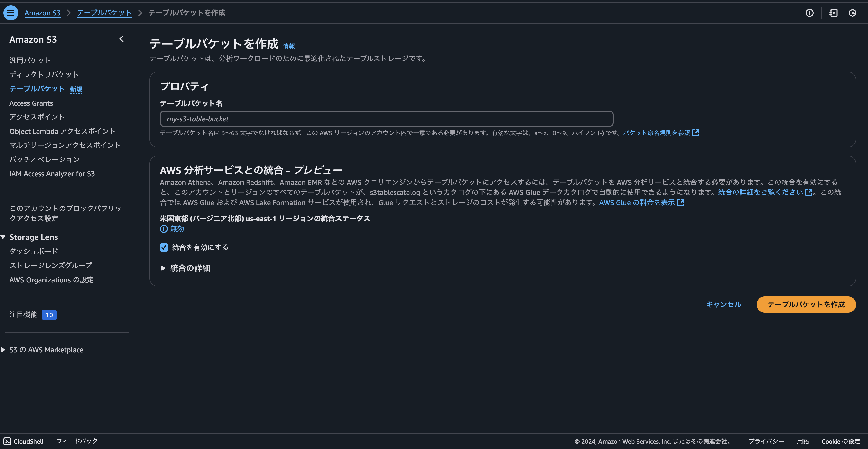
Task: Open external link icon for integration details link
Action: tap(809, 192)
